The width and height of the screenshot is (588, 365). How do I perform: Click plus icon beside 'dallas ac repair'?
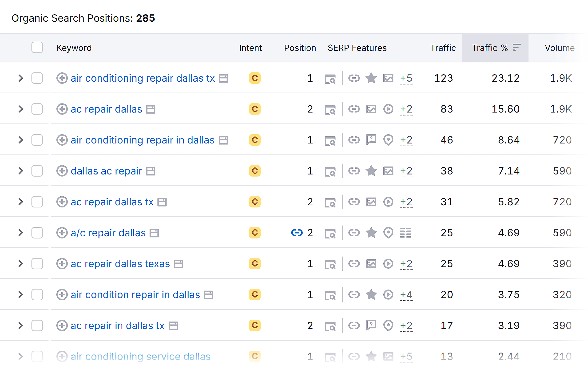[62, 171]
